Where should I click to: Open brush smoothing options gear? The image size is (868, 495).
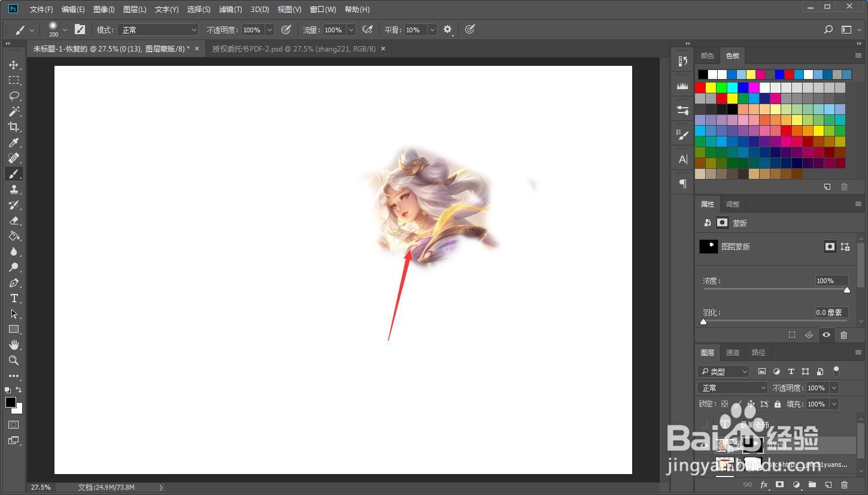448,30
